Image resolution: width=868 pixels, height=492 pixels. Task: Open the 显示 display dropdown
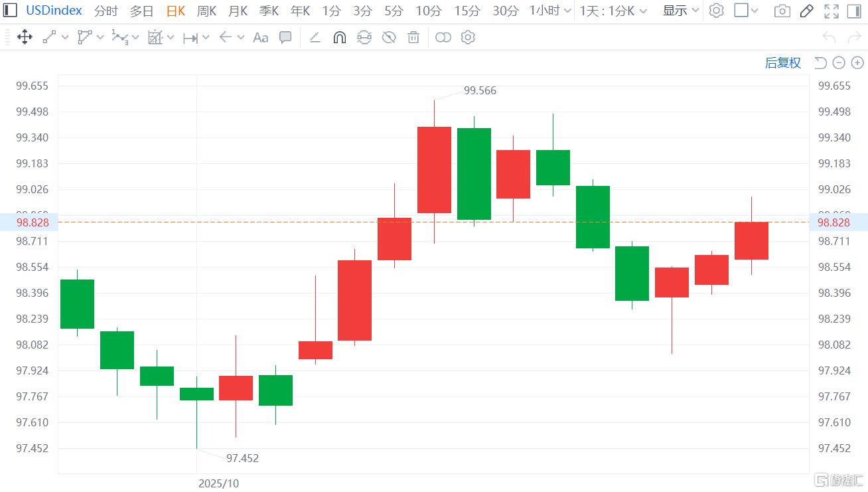tap(681, 11)
